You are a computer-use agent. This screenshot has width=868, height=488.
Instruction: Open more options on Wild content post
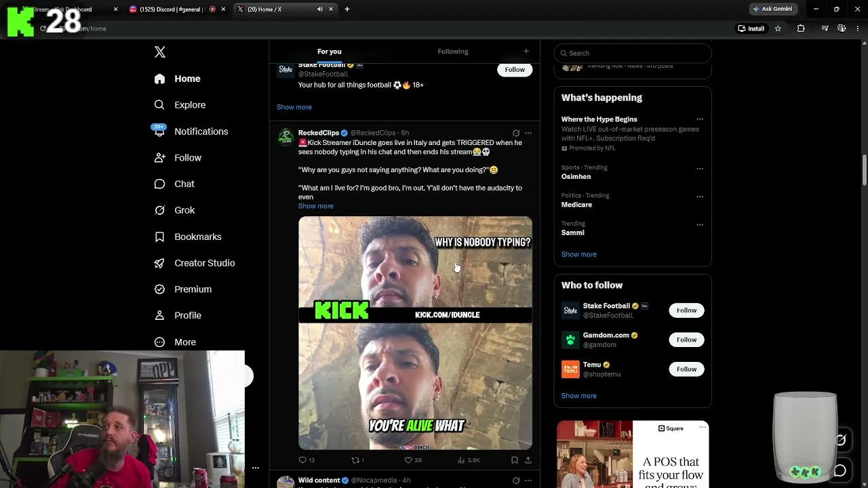tap(528, 481)
